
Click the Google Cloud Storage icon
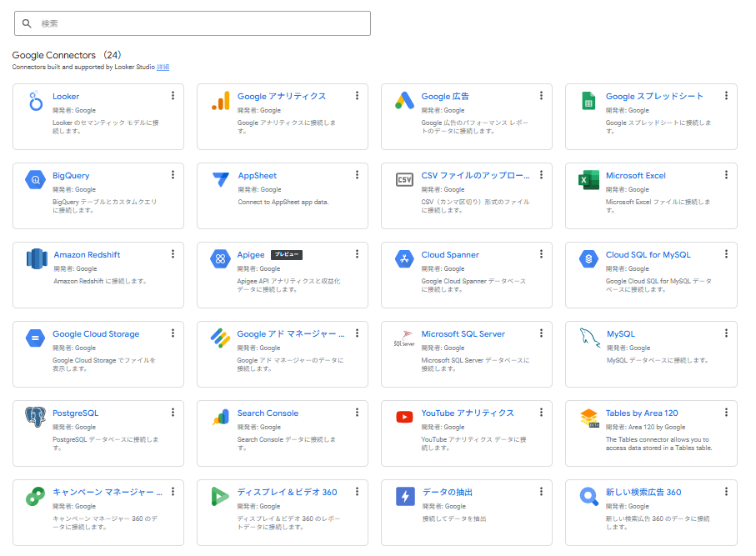(x=35, y=338)
